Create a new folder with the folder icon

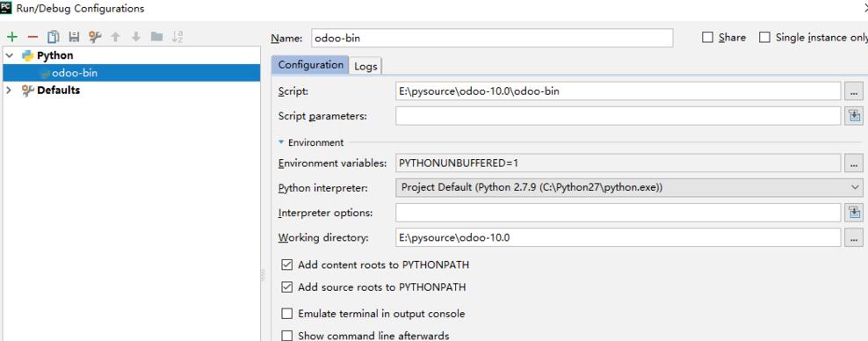point(156,37)
